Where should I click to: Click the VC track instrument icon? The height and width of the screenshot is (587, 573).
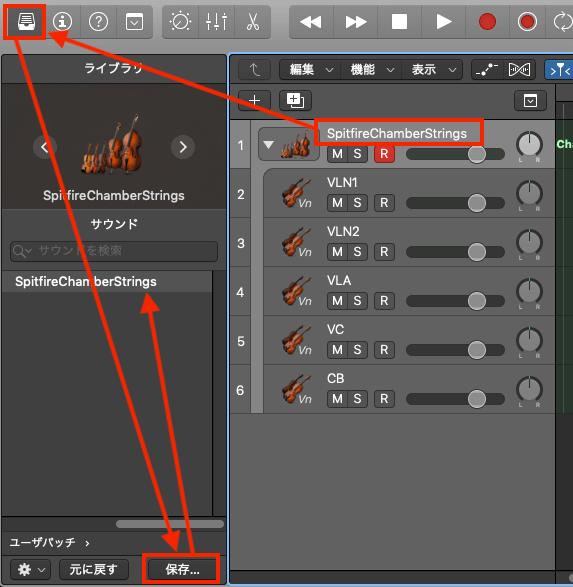click(x=296, y=340)
